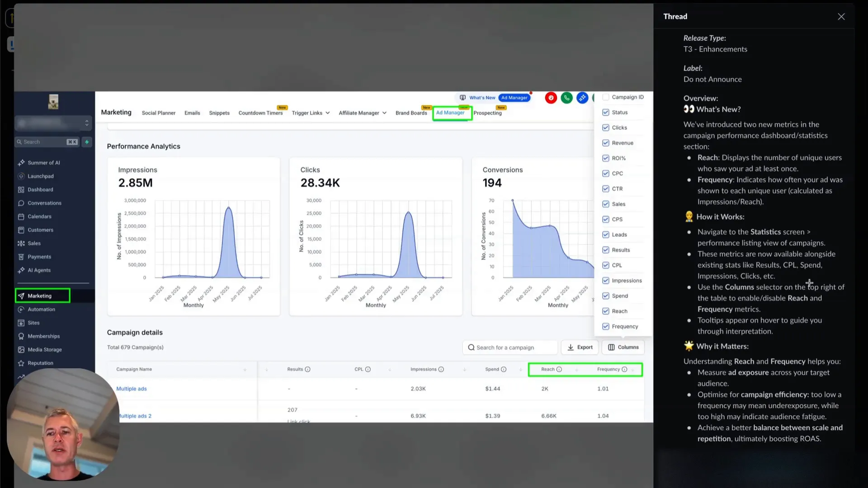Image resolution: width=868 pixels, height=488 pixels.
Task: Click the Export button
Action: (580, 347)
